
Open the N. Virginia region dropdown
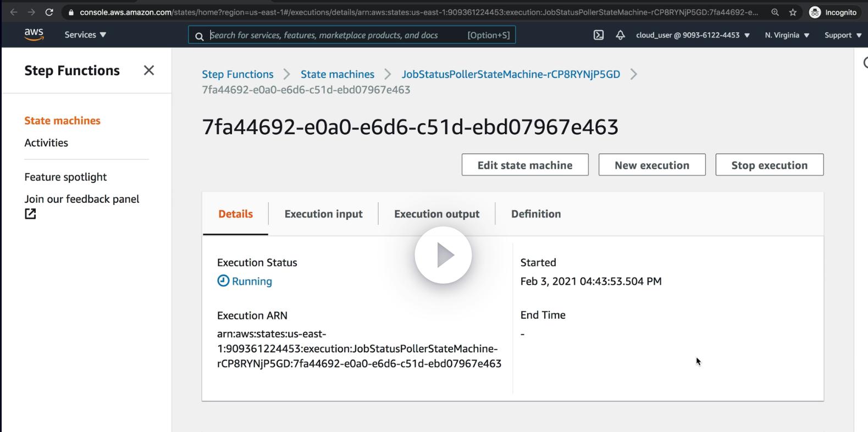tap(787, 35)
